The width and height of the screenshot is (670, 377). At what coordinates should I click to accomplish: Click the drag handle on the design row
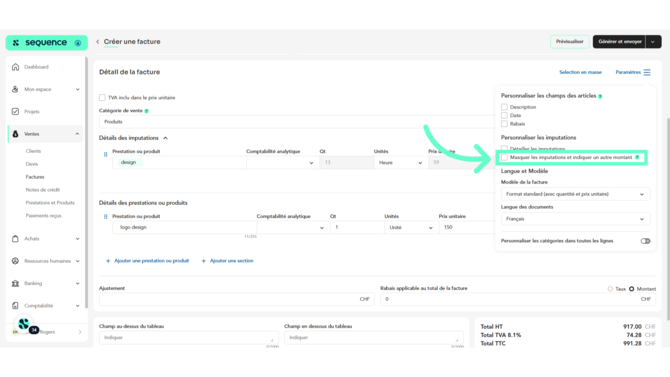pyautogui.click(x=106, y=154)
